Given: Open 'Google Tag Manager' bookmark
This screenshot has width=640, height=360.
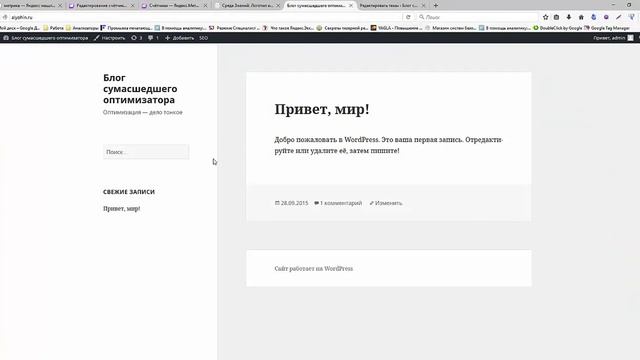Looking at the screenshot, I should 607,28.
